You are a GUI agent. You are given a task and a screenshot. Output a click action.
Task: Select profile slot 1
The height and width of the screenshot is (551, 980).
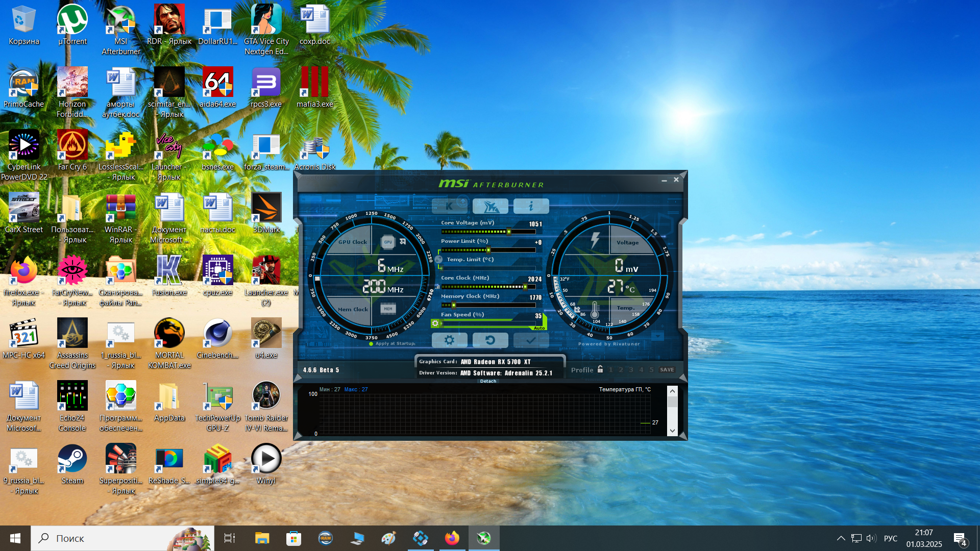[x=610, y=370]
